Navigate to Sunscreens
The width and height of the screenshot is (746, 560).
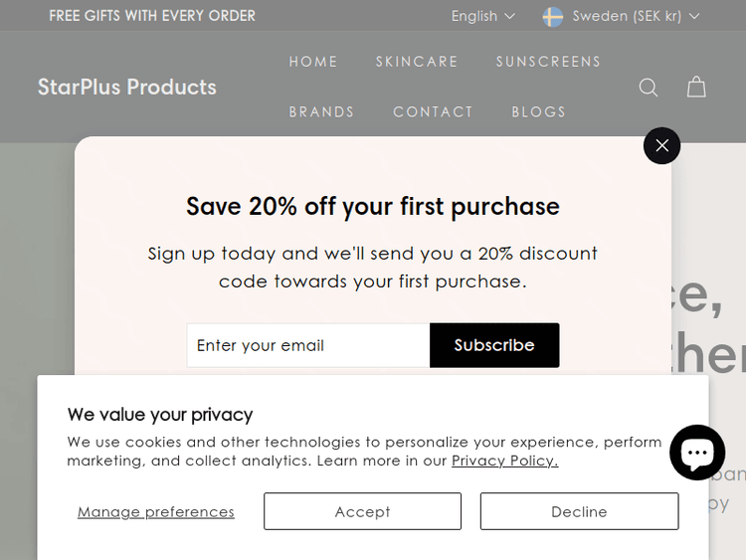(548, 62)
